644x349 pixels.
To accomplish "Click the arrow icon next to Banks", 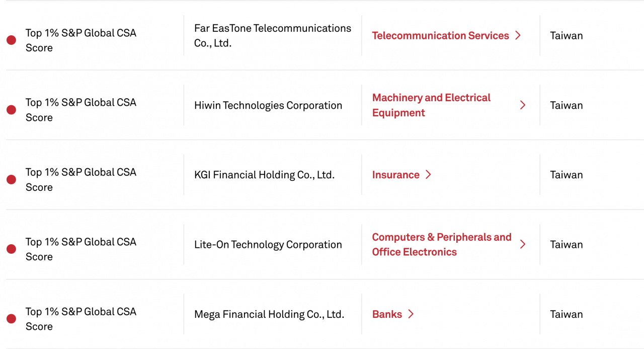I will (x=411, y=314).
